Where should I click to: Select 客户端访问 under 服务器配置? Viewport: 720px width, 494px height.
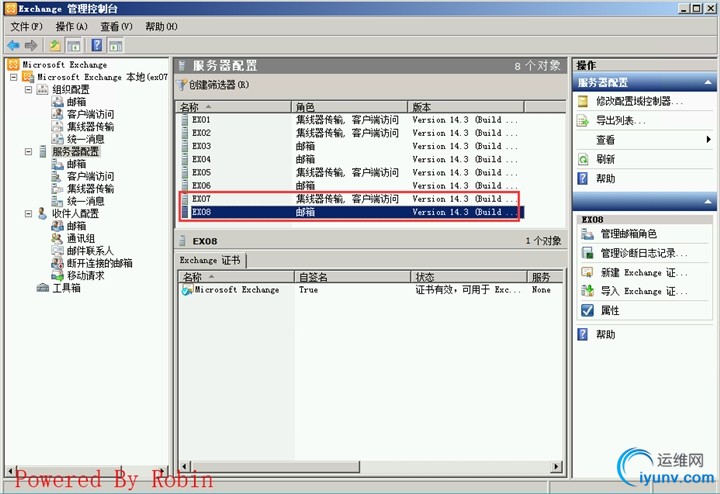click(x=83, y=176)
